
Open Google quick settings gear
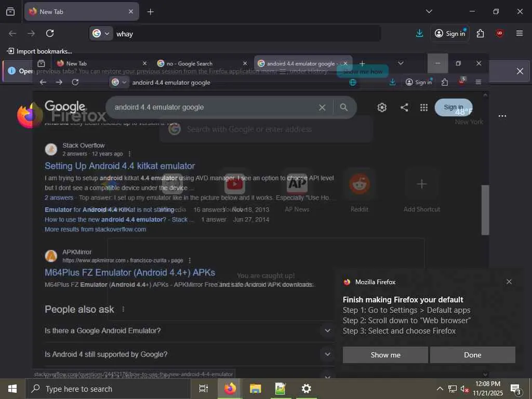382,108
